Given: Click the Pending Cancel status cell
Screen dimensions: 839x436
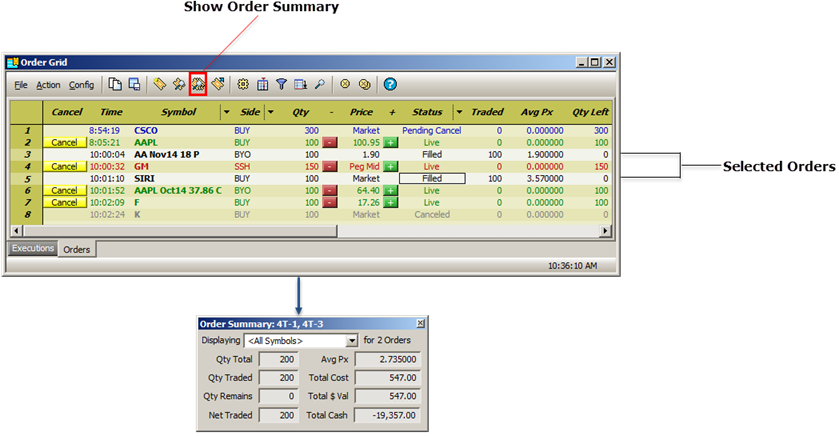Looking at the screenshot, I should point(432,131).
